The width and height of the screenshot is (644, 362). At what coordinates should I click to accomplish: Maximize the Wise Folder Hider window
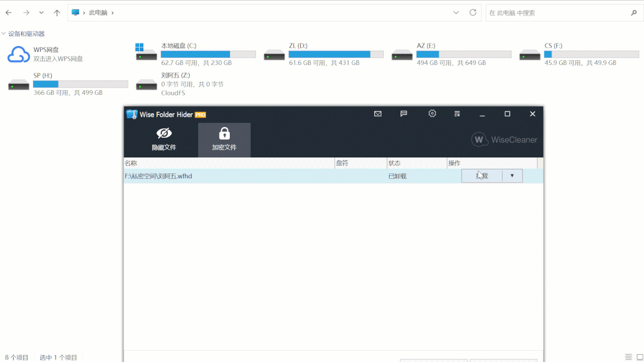507,114
